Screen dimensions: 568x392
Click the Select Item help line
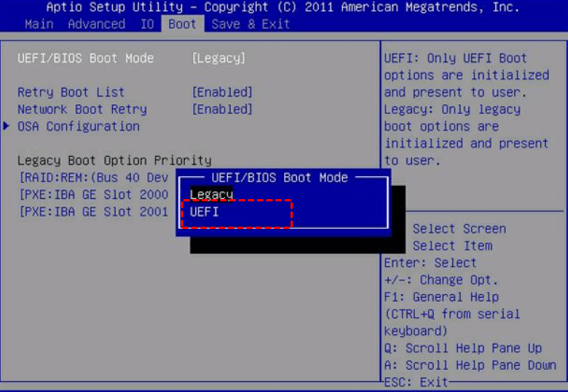point(452,246)
